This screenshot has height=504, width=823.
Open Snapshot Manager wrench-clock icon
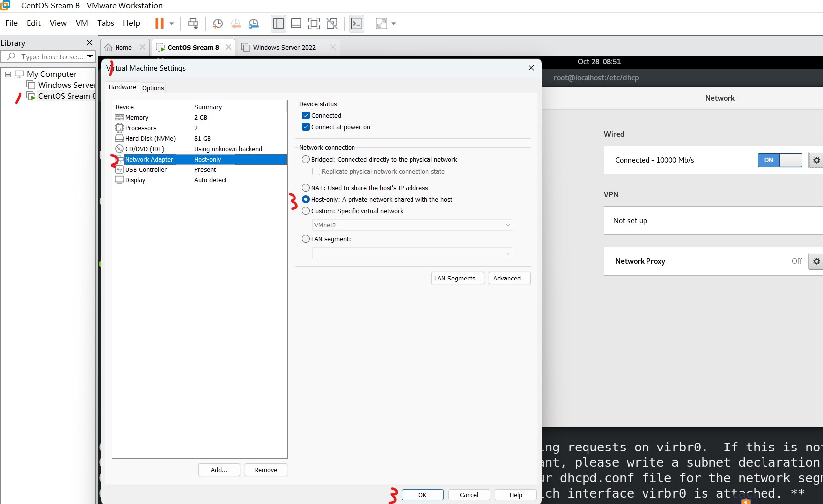click(x=253, y=23)
